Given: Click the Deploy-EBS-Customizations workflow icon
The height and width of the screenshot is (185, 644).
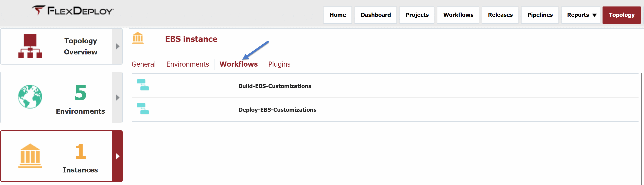Looking at the screenshot, I should pos(143,109).
